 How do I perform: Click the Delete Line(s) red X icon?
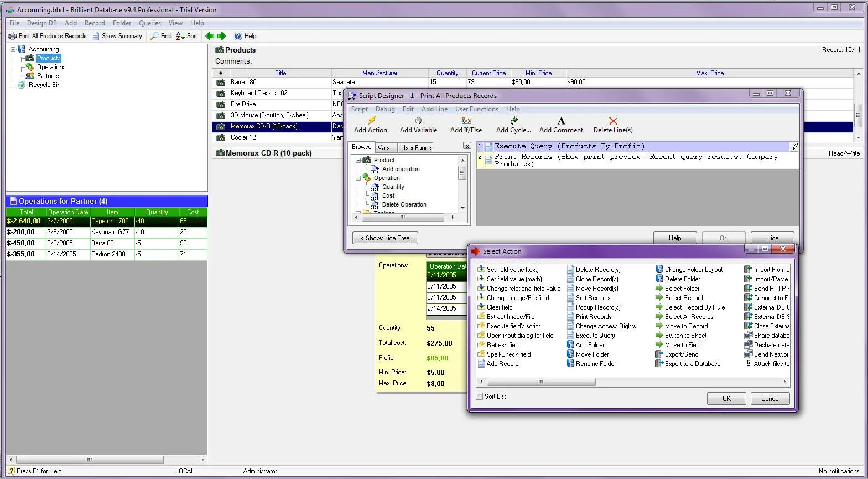coord(613,121)
